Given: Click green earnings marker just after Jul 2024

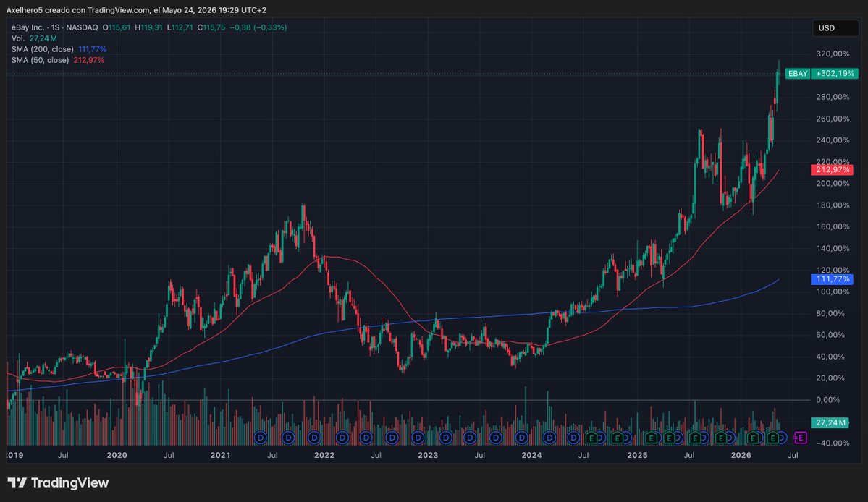Looking at the screenshot, I should coord(591,438).
